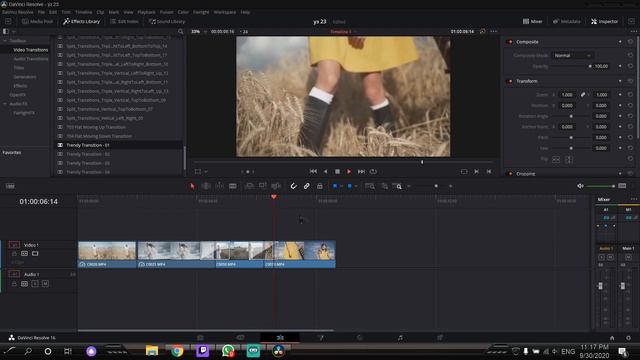Toggle the Effects Library panel
The image size is (640, 360).
pos(81,21)
